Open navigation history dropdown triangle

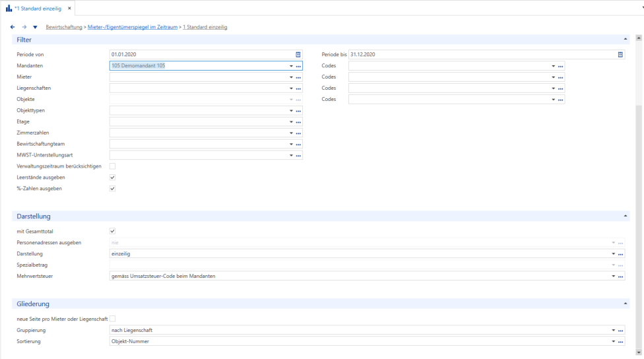click(35, 27)
